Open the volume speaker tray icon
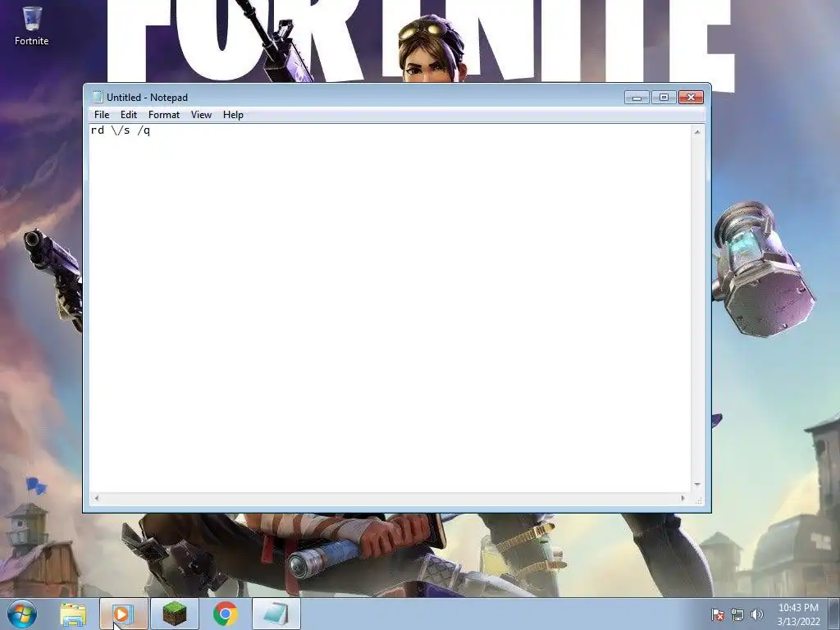The width and height of the screenshot is (840, 630). pos(757,614)
